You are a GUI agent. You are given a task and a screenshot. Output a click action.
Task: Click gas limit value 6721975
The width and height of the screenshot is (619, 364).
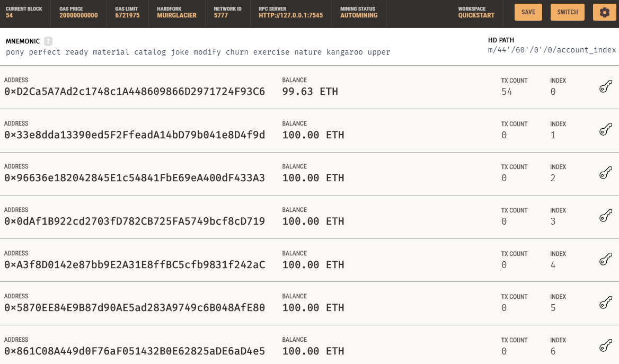(x=127, y=15)
